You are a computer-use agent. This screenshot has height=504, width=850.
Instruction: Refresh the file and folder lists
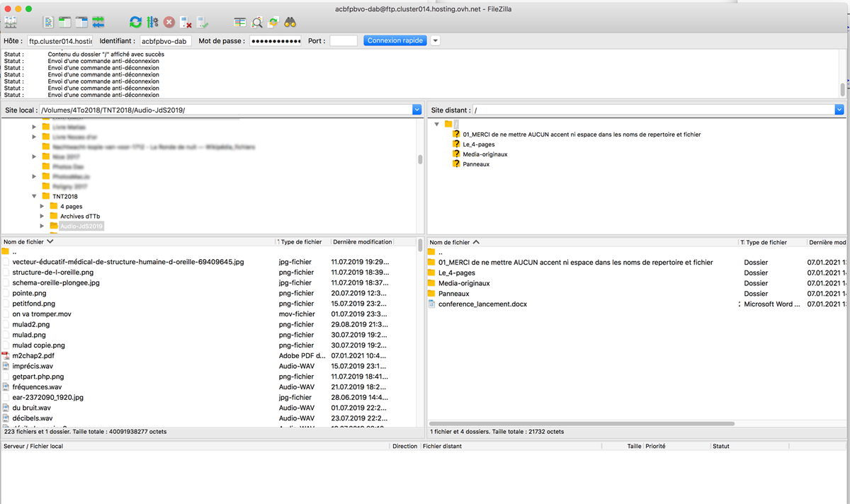(x=135, y=22)
